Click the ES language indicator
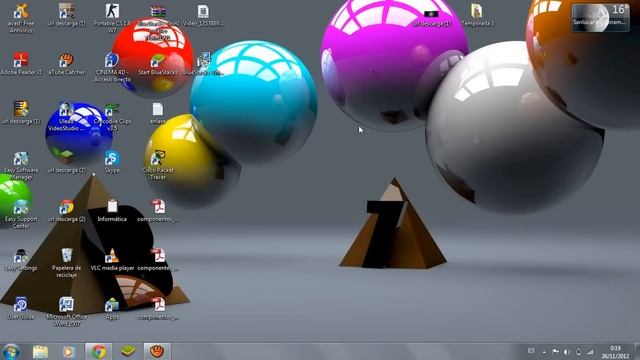 click(531, 351)
